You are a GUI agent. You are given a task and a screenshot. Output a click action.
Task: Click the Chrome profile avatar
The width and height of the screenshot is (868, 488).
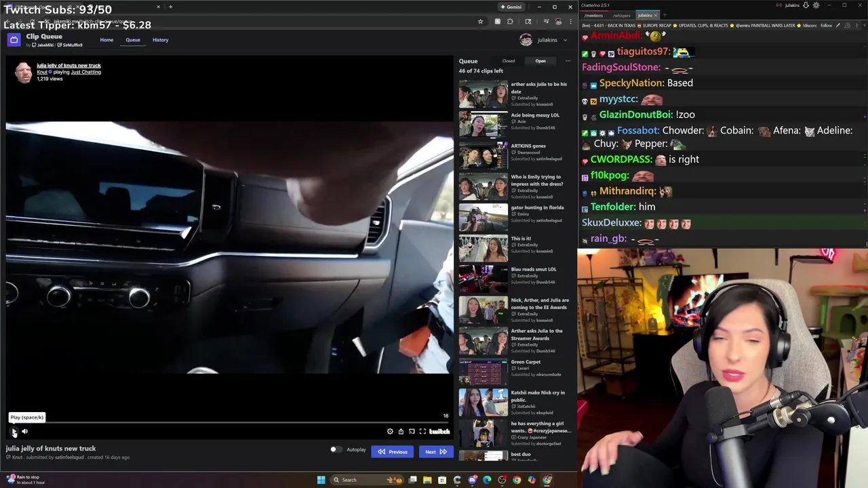coord(558,22)
